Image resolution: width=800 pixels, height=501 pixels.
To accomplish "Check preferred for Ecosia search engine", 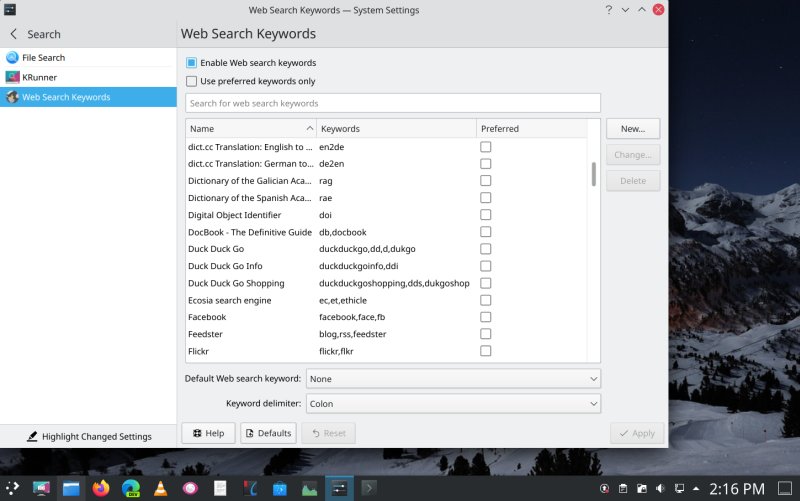I will tap(486, 300).
